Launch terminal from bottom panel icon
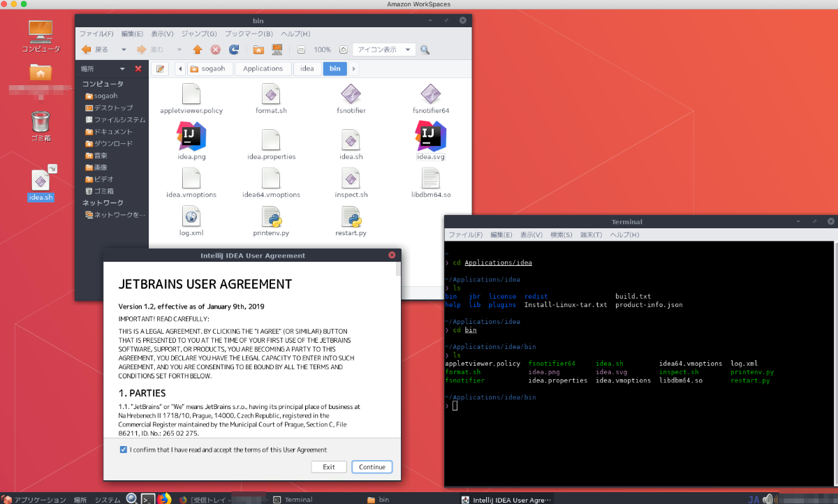Screen dimensions: 838x504 [x=147, y=499]
